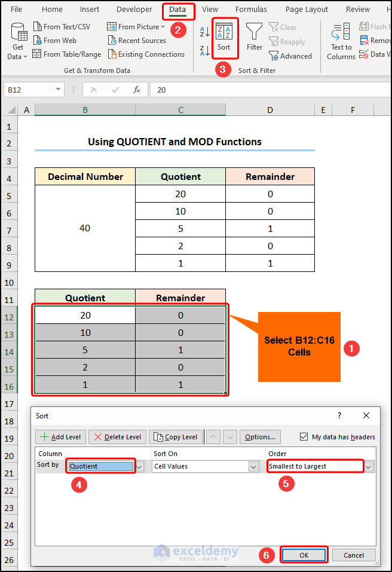Select column F header
The image size is (392, 572).
coord(353,110)
